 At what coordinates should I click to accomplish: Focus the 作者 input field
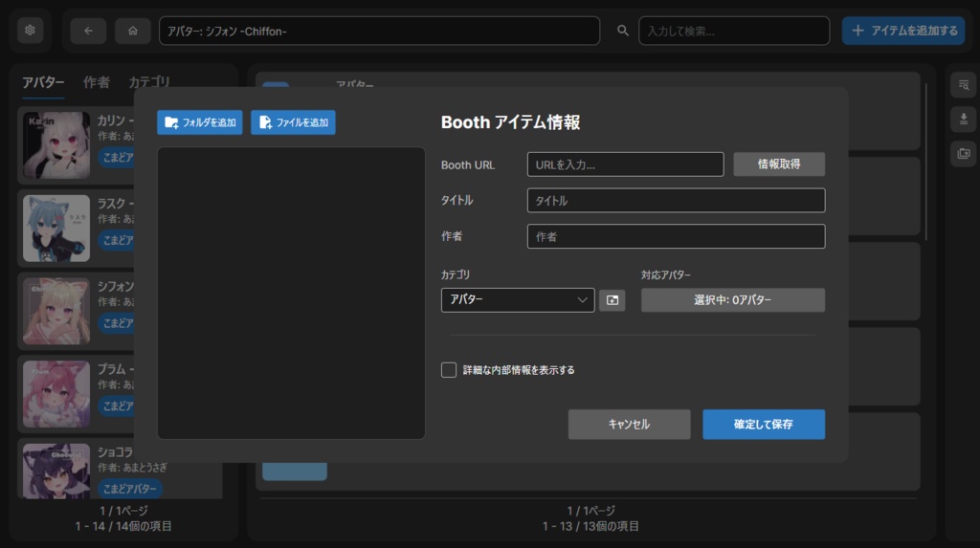[676, 236]
